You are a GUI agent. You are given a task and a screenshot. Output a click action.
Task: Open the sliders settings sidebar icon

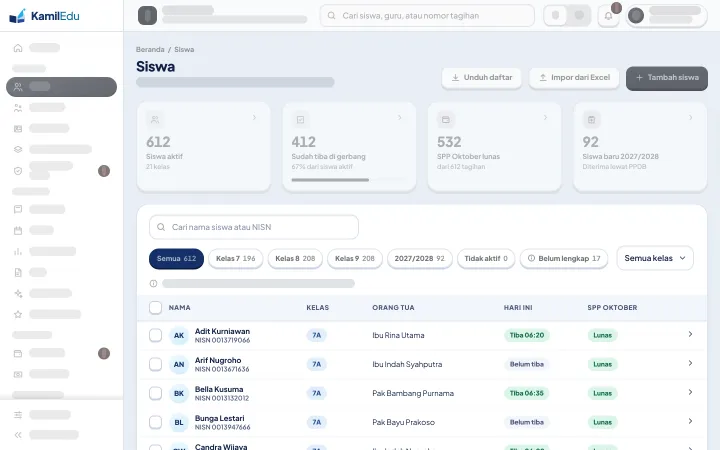point(18,415)
